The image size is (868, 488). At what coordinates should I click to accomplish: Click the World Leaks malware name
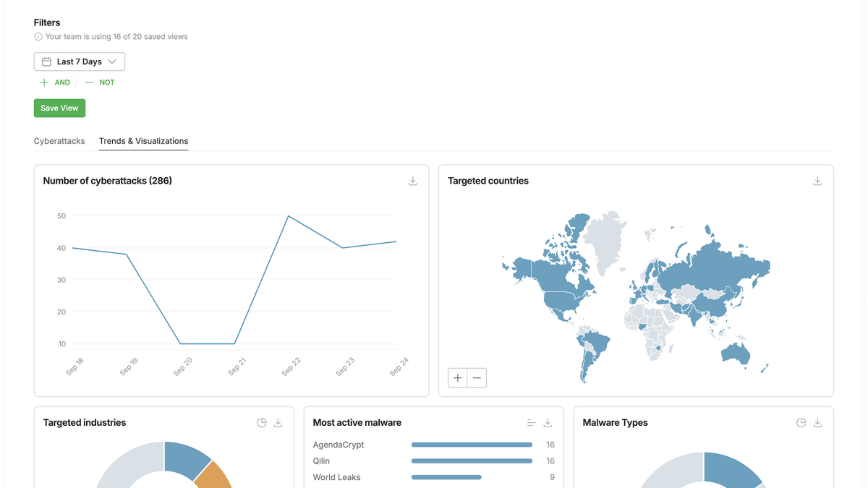337,477
